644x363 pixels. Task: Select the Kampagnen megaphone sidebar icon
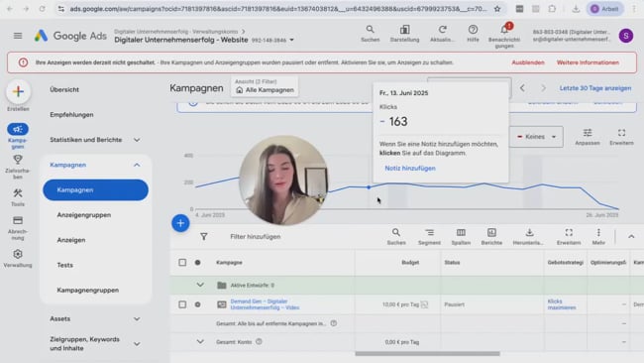point(18,129)
